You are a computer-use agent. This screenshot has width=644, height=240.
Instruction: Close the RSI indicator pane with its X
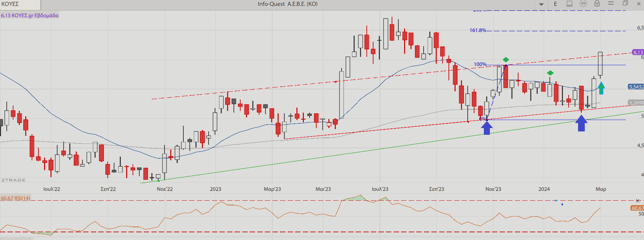(637, 201)
